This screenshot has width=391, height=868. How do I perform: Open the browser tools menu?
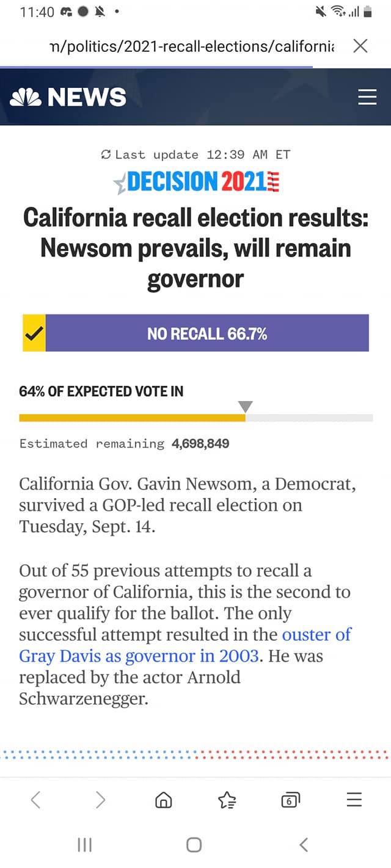(x=354, y=799)
